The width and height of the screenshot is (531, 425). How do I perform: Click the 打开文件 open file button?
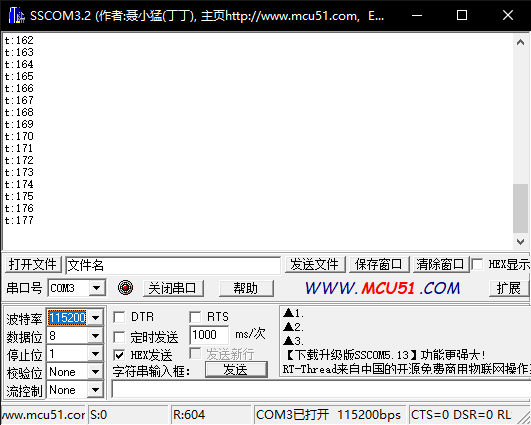(33, 264)
